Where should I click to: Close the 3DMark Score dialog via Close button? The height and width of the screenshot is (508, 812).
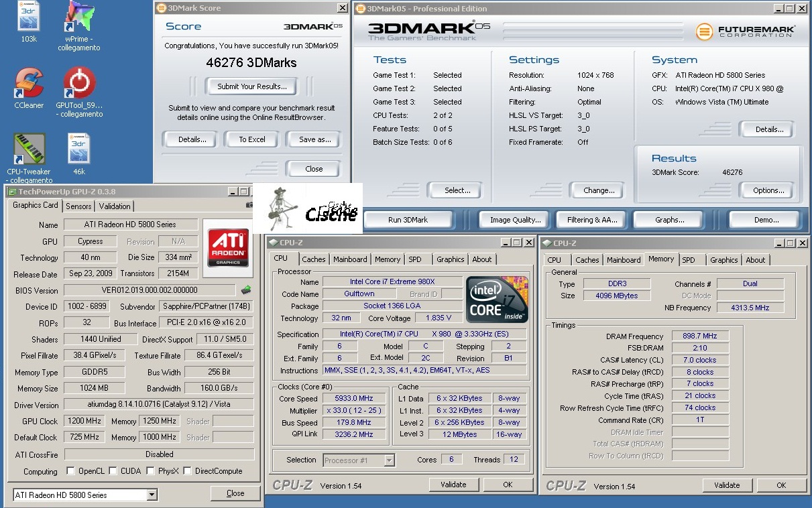[314, 169]
